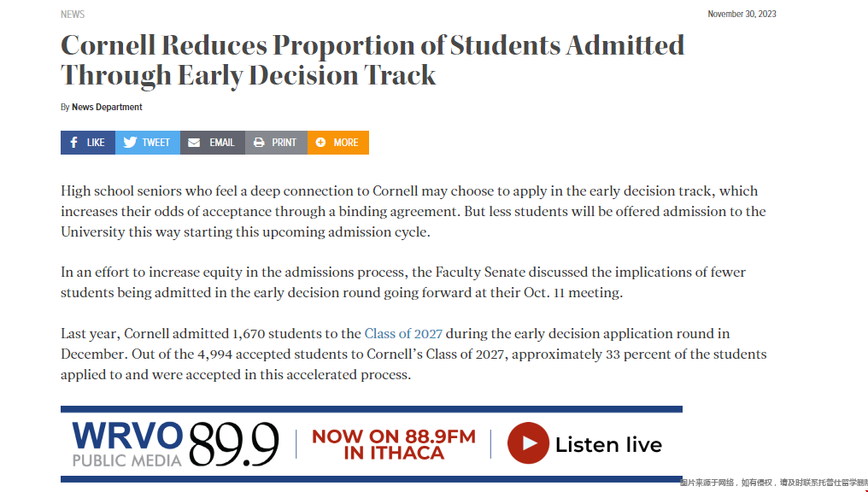
Task: Follow the Class of 2027 link
Action: 403,334
